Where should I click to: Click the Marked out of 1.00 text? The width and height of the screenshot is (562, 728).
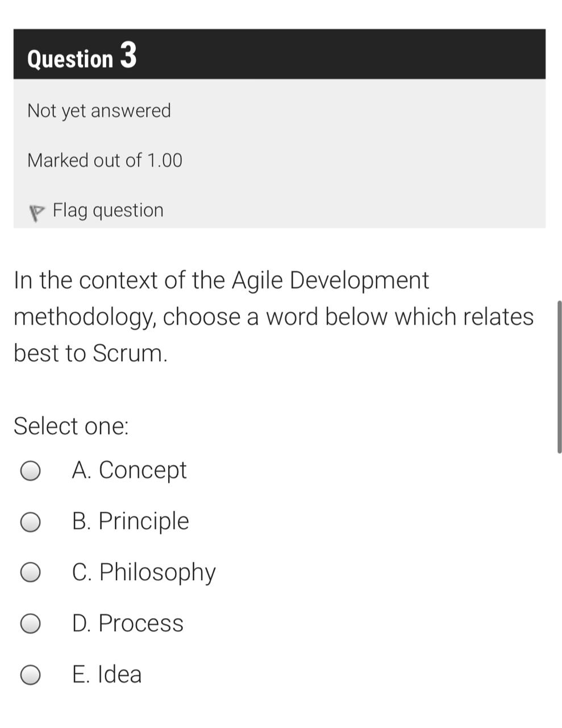(x=105, y=160)
